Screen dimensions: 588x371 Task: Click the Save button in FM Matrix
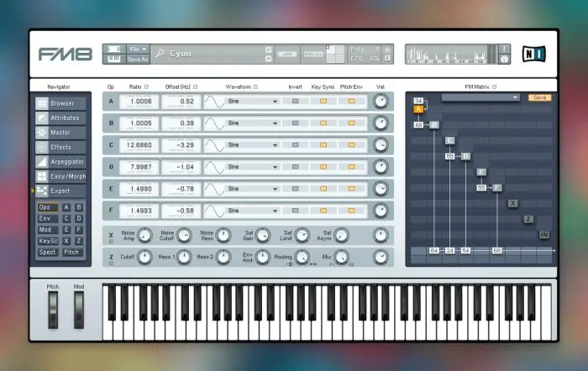click(539, 97)
